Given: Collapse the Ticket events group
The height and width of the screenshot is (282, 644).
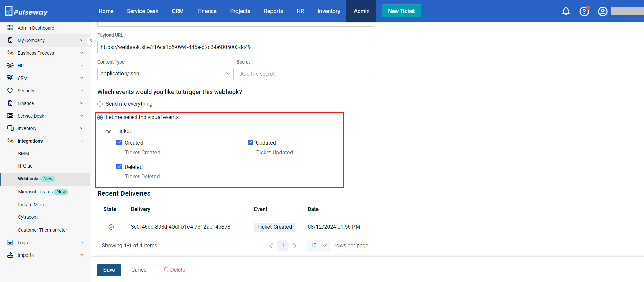Looking at the screenshot, I should [x=109, y=131].
